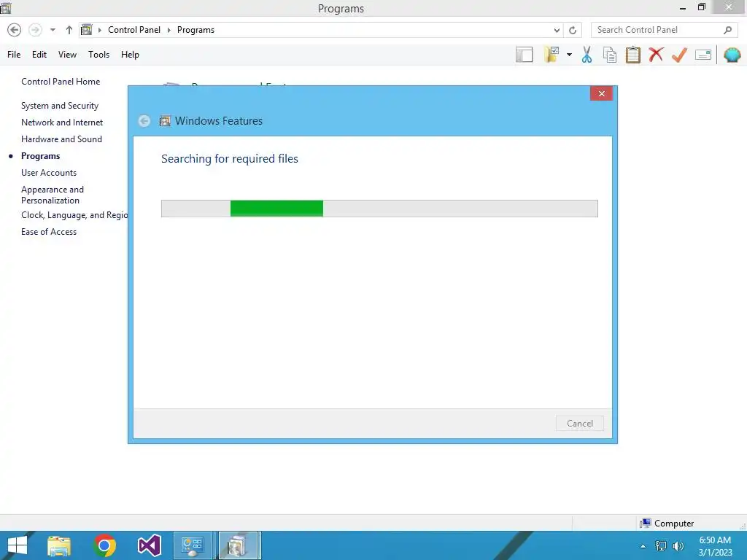747x560 pixels.
Task: Minimize the Programs window
Action: pyautogui.click(x=682, y=8)
